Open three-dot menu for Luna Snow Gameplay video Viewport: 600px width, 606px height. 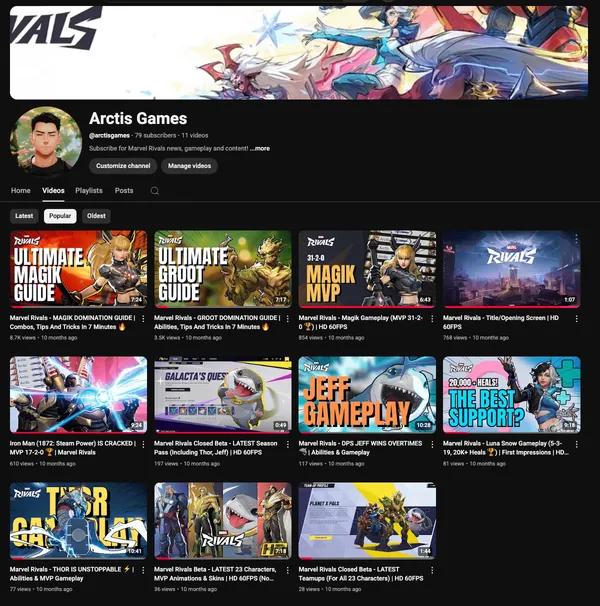576,444
